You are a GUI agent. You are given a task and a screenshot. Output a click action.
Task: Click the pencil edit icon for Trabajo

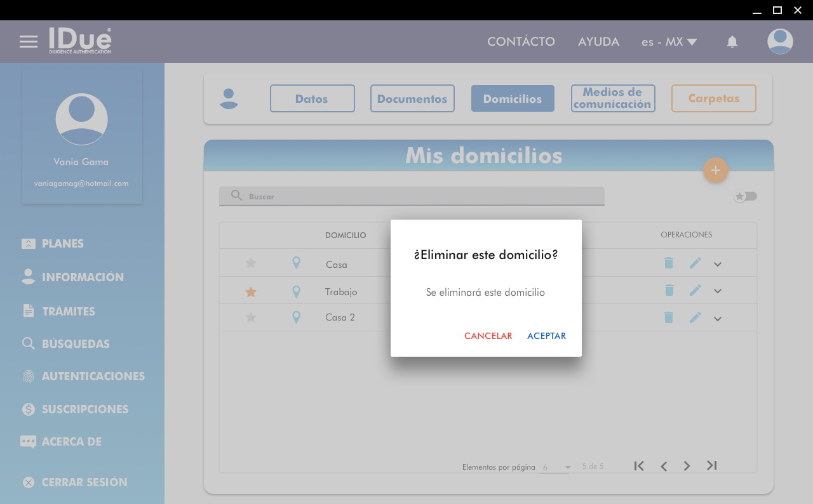(x=695, y=290)
